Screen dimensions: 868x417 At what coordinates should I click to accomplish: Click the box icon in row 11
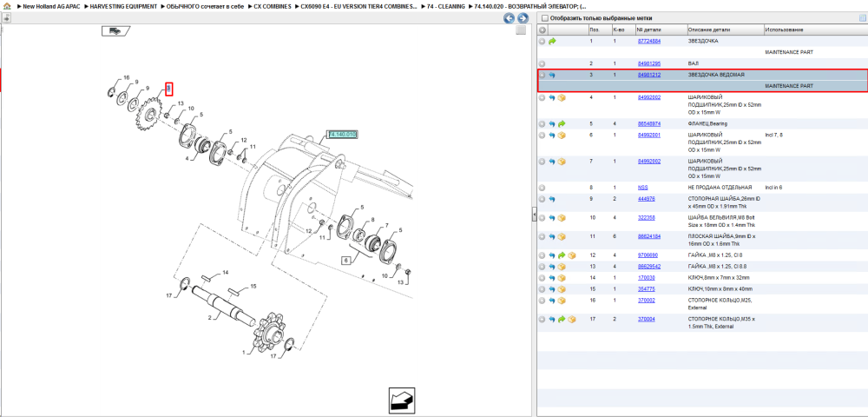[x=562, y=236]
